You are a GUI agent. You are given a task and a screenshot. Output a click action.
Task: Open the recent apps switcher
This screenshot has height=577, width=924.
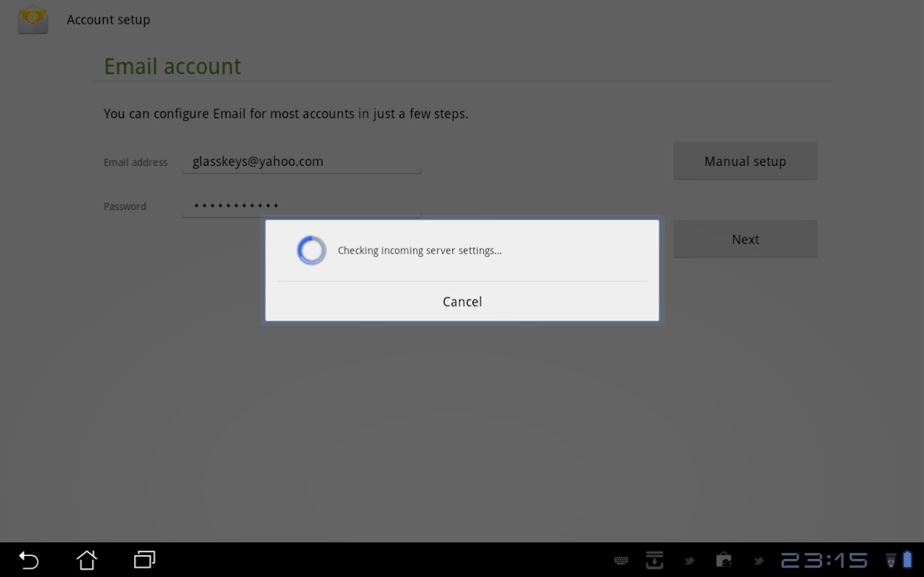pos(144,560)
